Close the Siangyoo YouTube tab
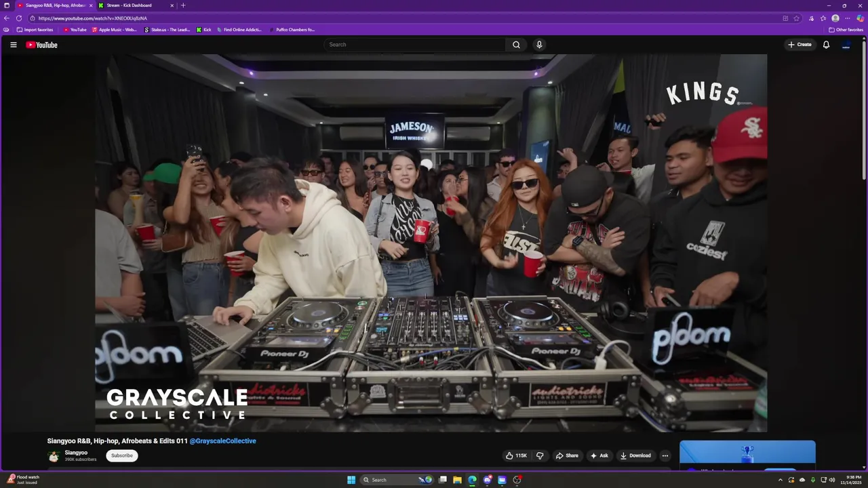 tap(91, 5)
